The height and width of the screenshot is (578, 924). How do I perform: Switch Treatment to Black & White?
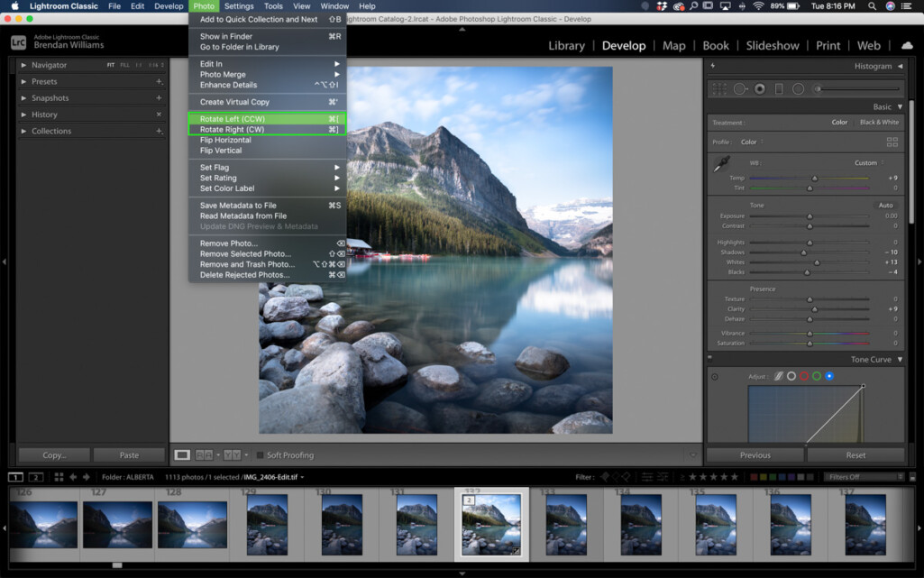pyautogui.click(x=879, y=121)
